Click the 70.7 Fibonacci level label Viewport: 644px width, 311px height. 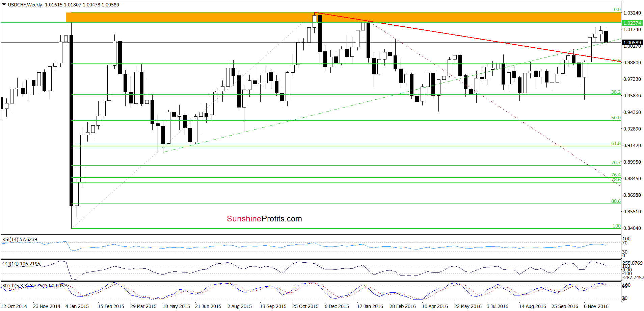pos(616,163)
